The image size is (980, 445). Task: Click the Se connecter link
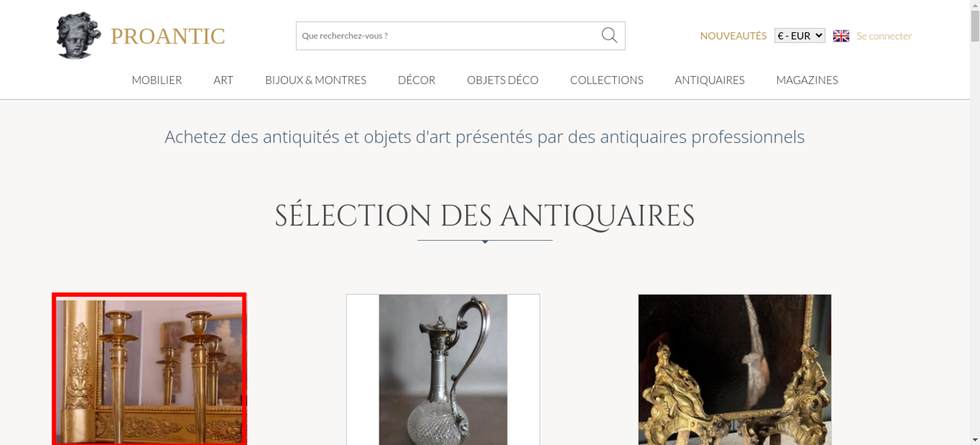[884, 36]
